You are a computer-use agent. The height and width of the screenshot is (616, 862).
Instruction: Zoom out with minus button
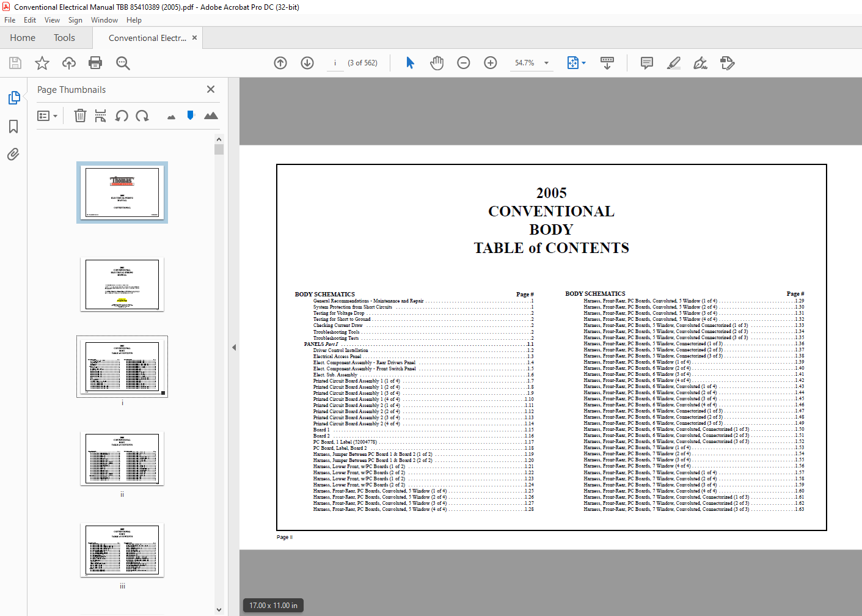[464, 63]
